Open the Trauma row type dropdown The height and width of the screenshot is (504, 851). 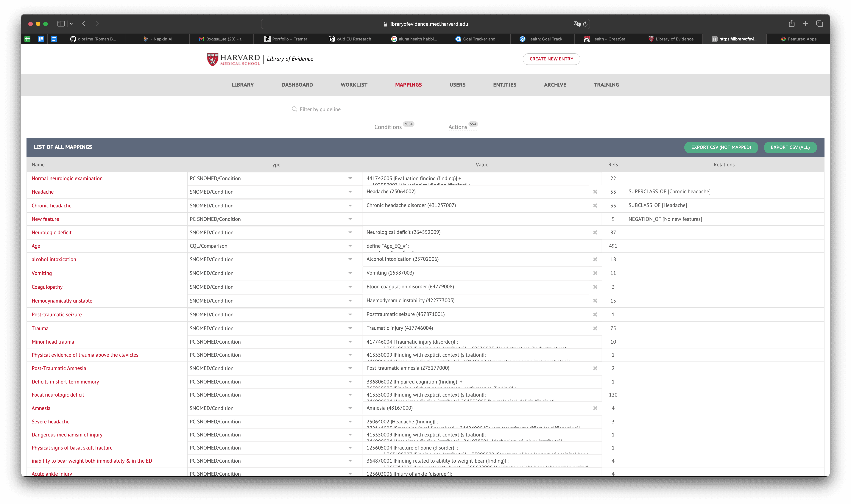pos(350,328)
